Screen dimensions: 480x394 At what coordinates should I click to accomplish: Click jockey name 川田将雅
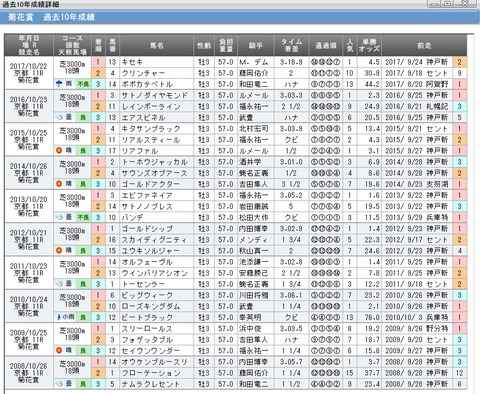tap(254, 295)
